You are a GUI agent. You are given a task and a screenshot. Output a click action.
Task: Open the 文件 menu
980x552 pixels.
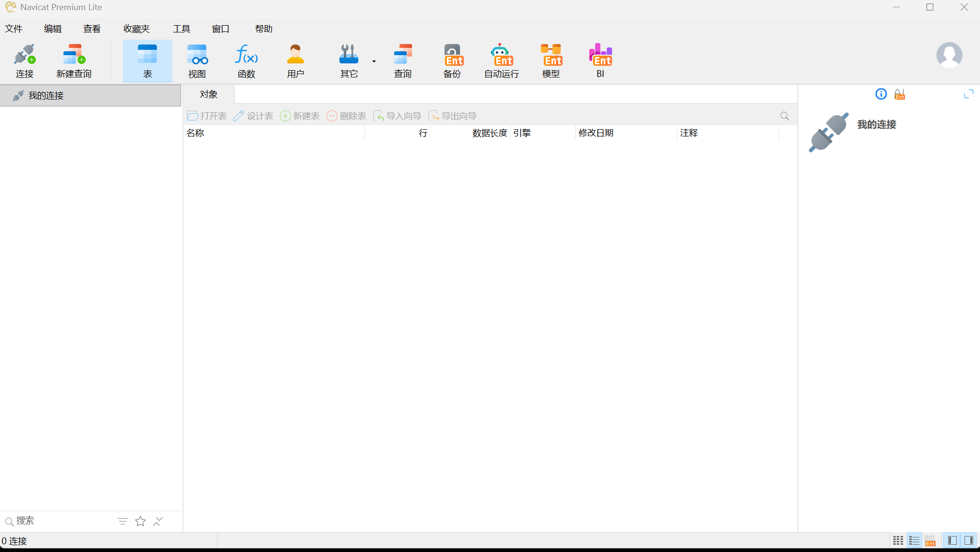(14, 29)
